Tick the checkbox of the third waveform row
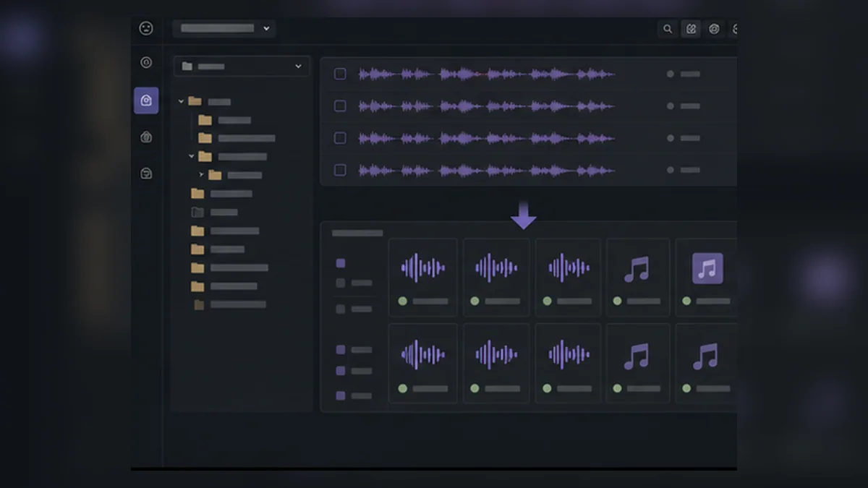 [x=340, y=137]
